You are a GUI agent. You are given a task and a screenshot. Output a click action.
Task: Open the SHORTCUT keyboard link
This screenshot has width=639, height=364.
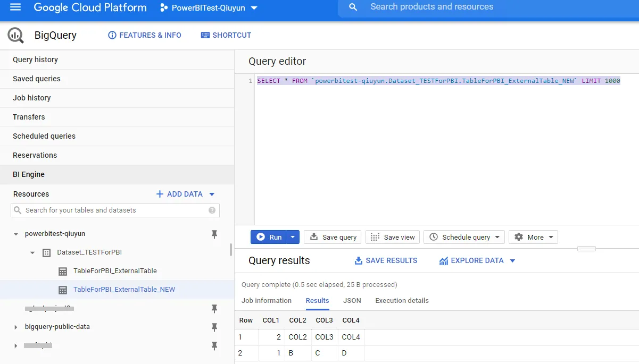tap(226, 35)
